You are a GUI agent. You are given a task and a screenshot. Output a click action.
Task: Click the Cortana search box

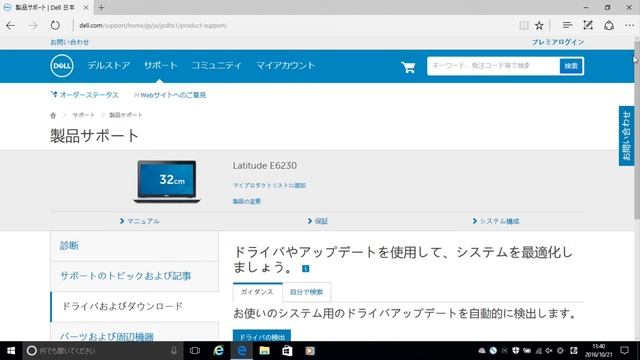[x=101, y=351]
